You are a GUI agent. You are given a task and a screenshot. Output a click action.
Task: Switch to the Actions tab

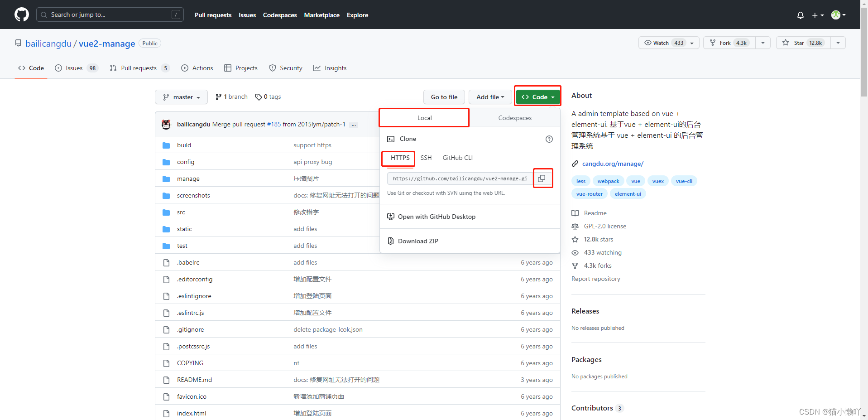click(x=197, y=68)
